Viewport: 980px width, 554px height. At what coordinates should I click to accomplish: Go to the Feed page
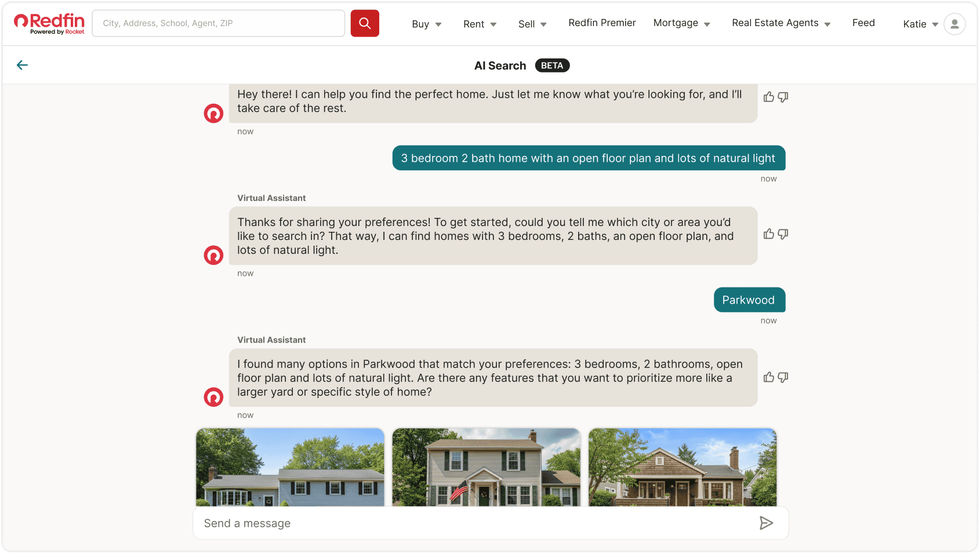click(863, 23)
